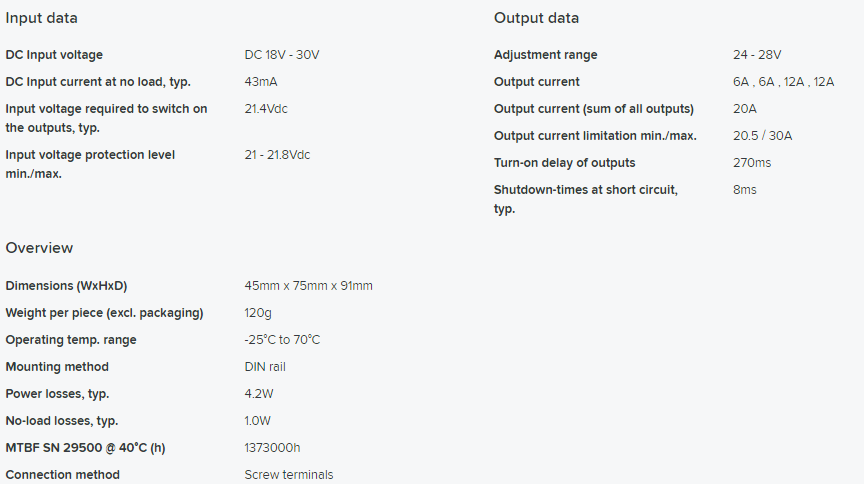Select the 20.5 / 30A limitation value
The width and height of the screenshot is (864, 484).
762,136
